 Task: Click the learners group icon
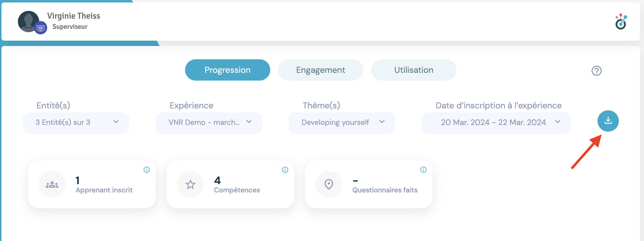pos(52,184)
